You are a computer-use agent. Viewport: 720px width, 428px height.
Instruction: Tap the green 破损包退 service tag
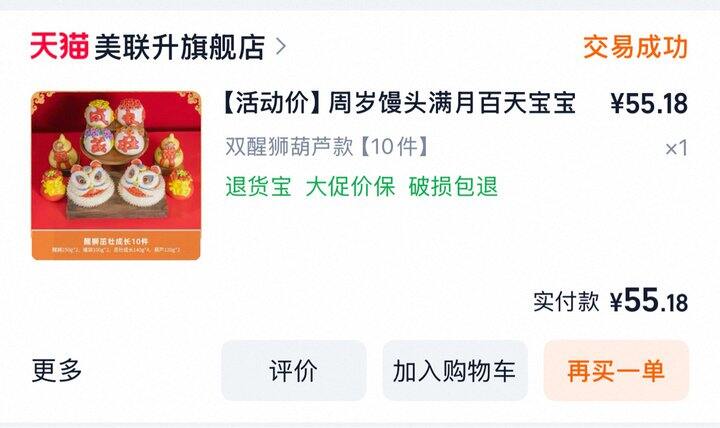[453, 186]
